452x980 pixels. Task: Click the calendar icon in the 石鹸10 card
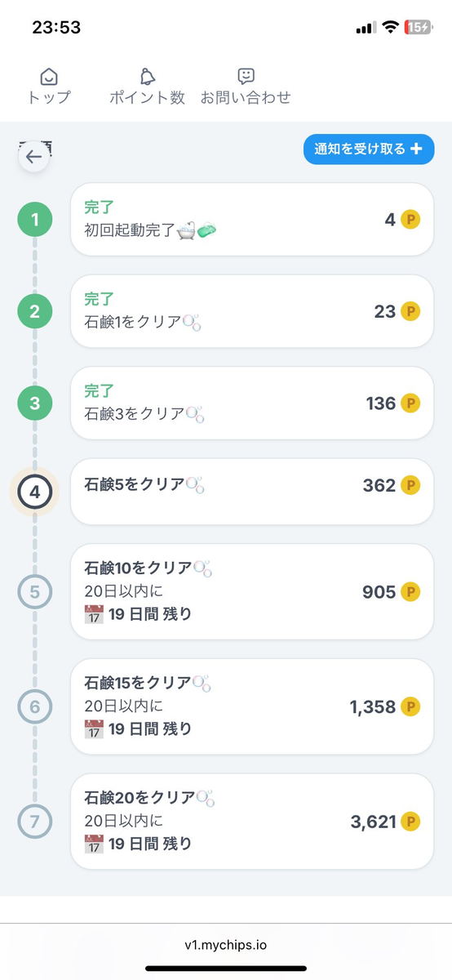tap(94, 614)
